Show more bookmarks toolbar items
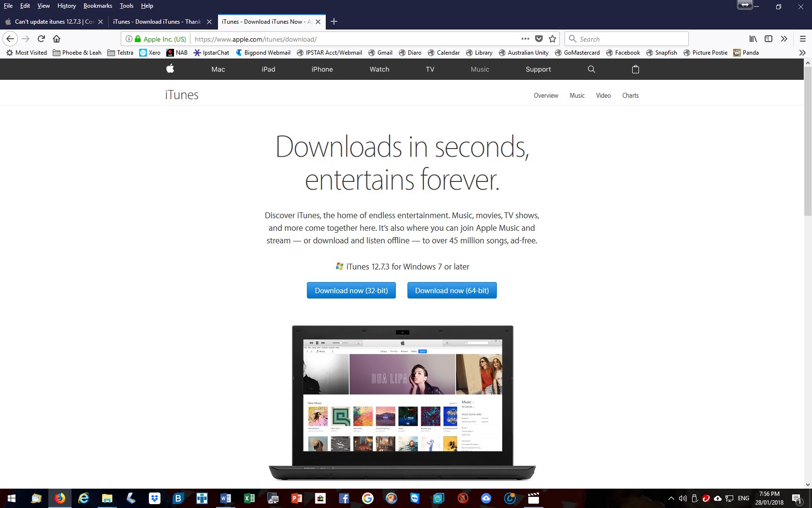The image size is (812, 508). [802, 53]
